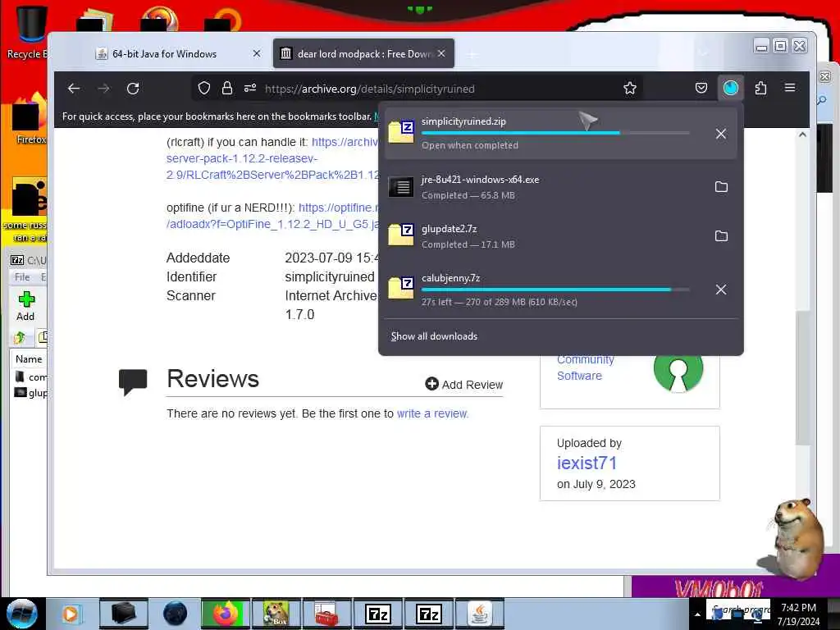The height and width of the screenshot is (630, 840).
Task: Open the Windows Start orb
Action: point(22,614)
